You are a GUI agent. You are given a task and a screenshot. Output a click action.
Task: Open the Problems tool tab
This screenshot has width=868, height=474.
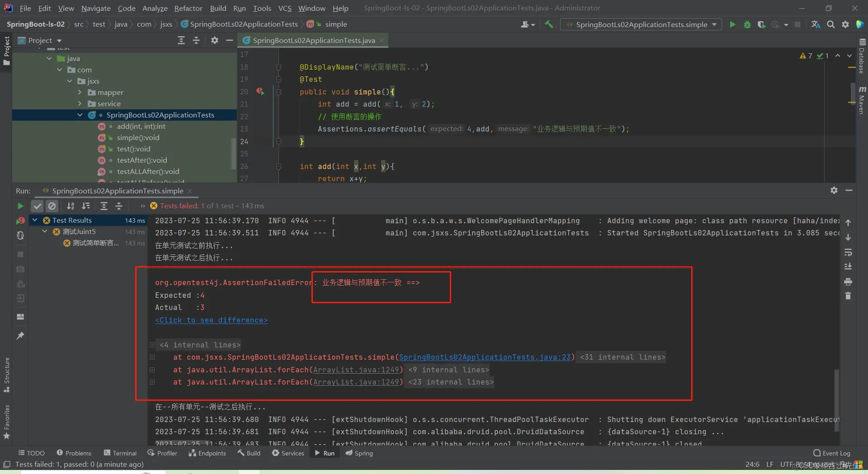(74, 453)
